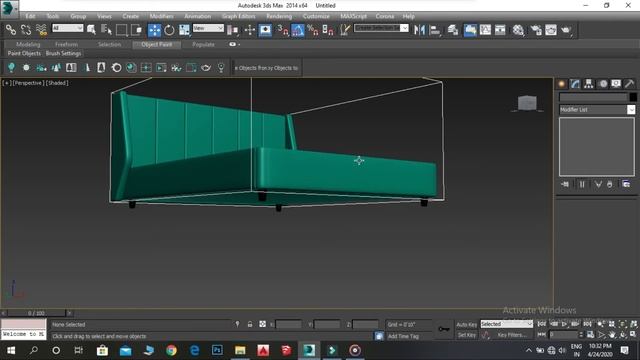Click the Shaded viewport label
640x360 pixels.
click(57, 83)
